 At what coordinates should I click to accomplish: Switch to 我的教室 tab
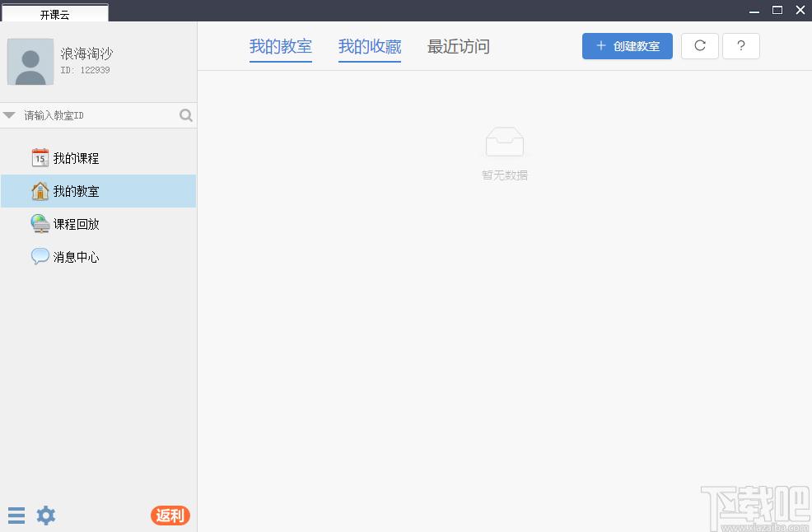(281, 47)
